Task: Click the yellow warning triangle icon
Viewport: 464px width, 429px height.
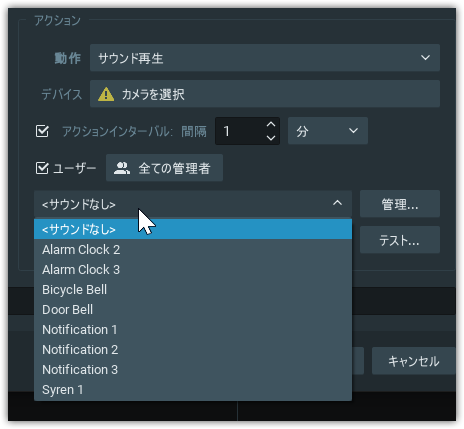Action: [106, 94]
